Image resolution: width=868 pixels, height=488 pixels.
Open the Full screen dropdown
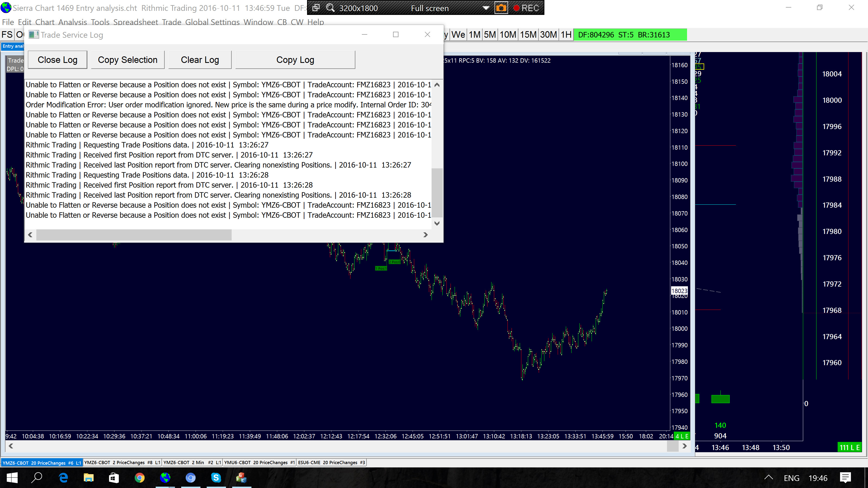coord(486,8)
